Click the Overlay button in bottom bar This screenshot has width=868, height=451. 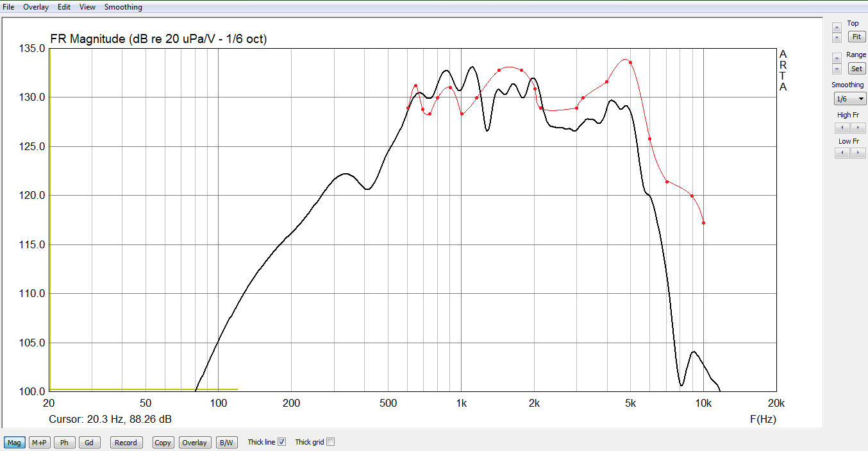(194, 443)
